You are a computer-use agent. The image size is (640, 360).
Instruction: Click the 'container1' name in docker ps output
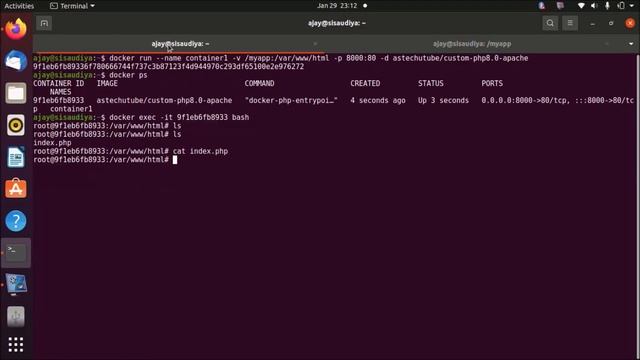[71, 109]
